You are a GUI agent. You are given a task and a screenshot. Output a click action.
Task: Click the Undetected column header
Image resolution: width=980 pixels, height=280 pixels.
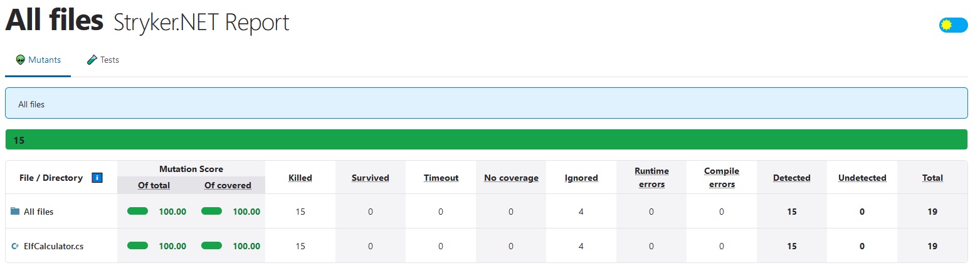coord(862,178)
